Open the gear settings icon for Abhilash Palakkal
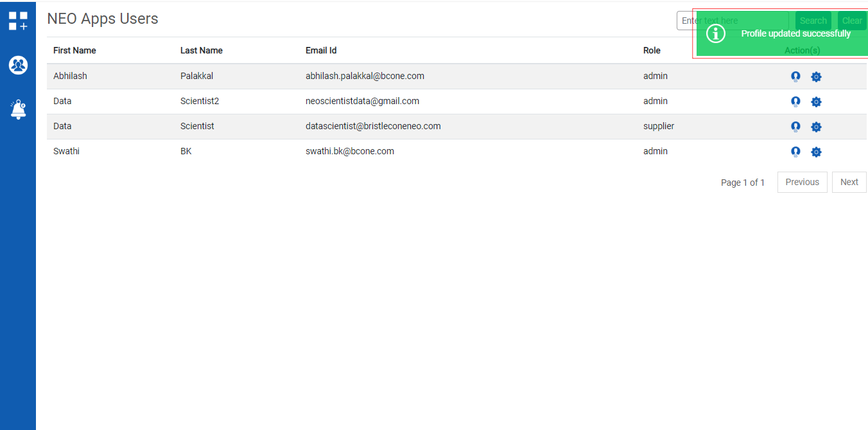Image resolution: width=868 pixels, height=430 pixels. click(x=816, y=76)
